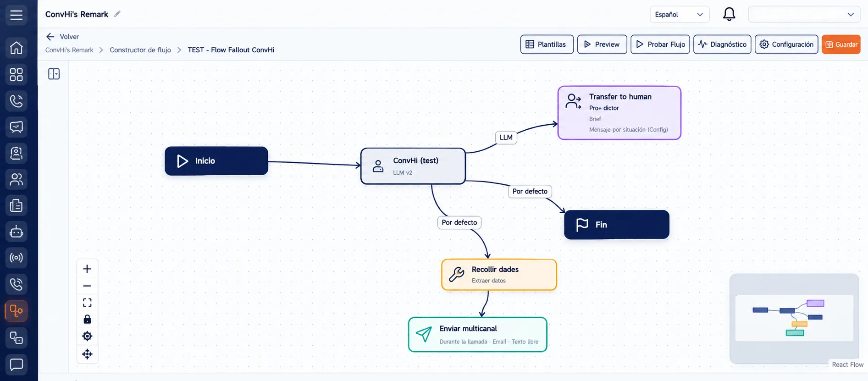Open the document list sidebar icon
This screenshot has height=381, width=868.
pos(16,205)
